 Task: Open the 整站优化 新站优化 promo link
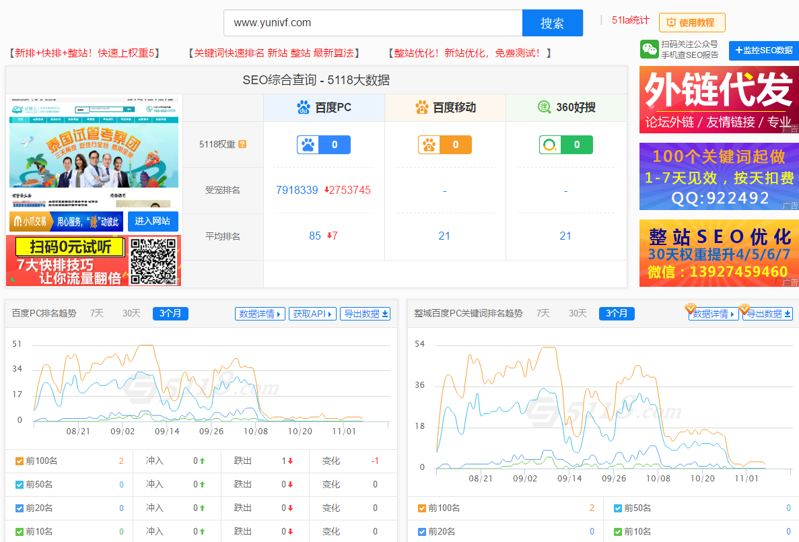(x=469, y=53)
